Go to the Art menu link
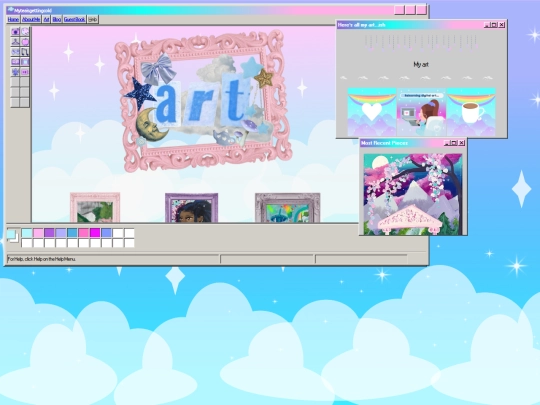This screenshot has height=405, width=540. click(x=46, y=19)
